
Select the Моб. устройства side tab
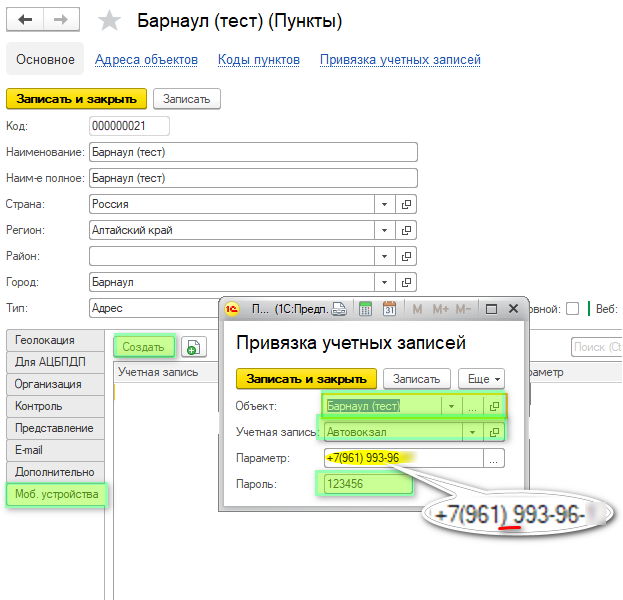point(56,494)
